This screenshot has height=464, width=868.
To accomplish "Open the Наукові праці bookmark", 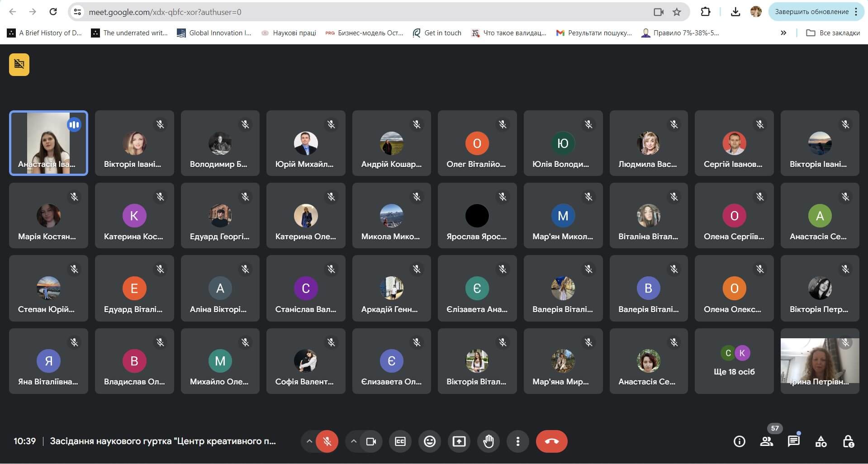I will 289,33.
